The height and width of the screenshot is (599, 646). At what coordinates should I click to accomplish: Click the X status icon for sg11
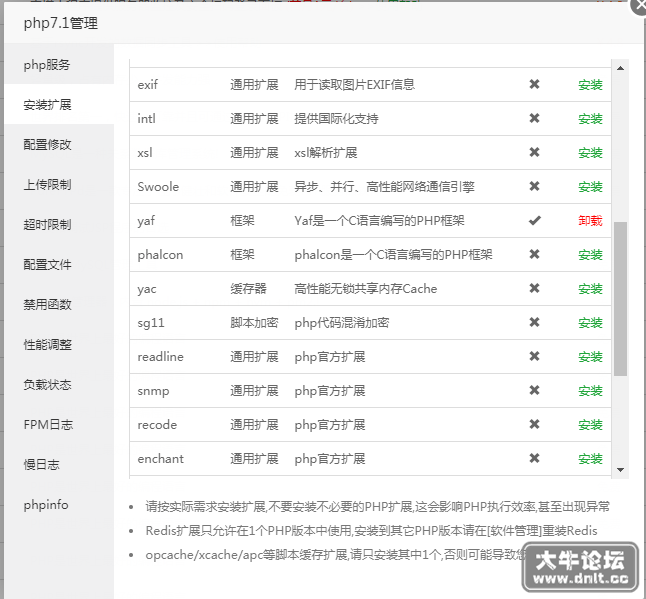tap(534, 322)
